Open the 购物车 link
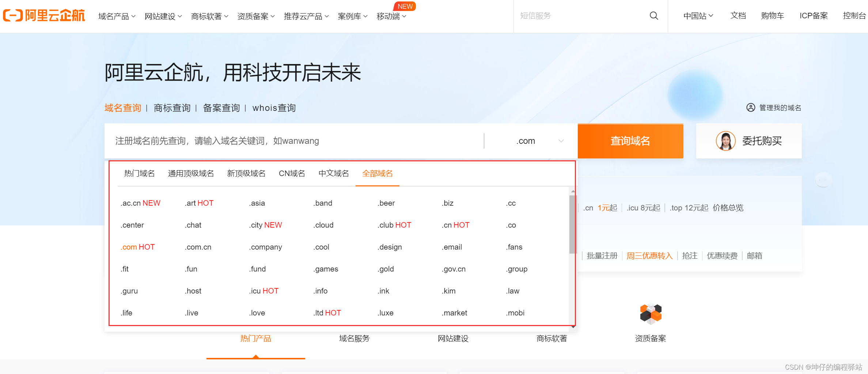 click(773, 16)
